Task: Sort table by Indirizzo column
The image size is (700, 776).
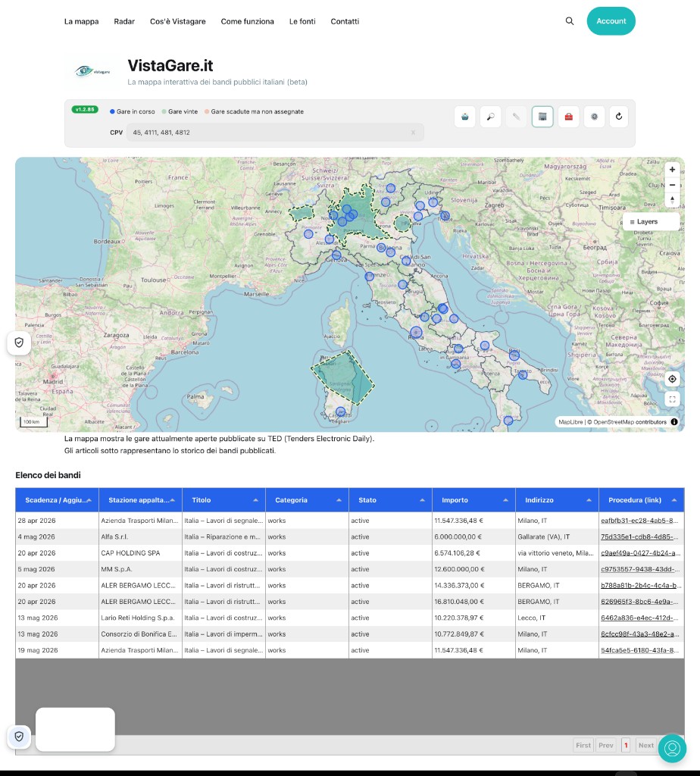Action: click(557, 500)
